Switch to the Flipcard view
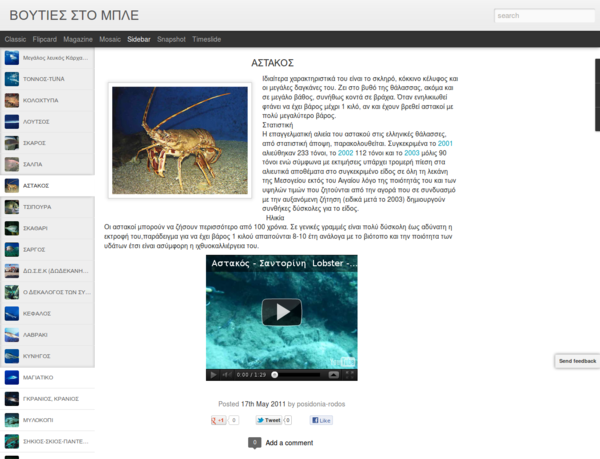Screen dimensions: 600x459 [x=44, y=38]
